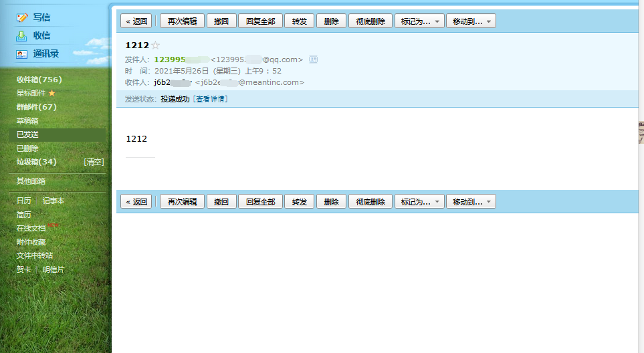Screen dimensions: 644x353
Task: Click bottom 转发 forward button
Action: point(300,201)
